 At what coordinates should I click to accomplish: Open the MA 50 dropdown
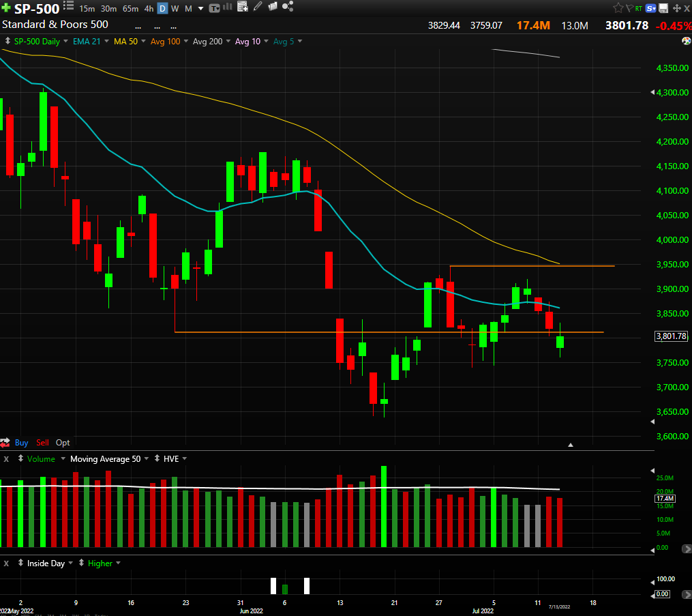143,41
